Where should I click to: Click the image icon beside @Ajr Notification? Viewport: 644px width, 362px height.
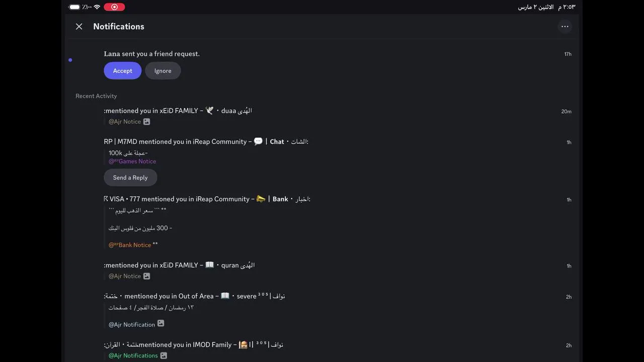click(160, 324)
